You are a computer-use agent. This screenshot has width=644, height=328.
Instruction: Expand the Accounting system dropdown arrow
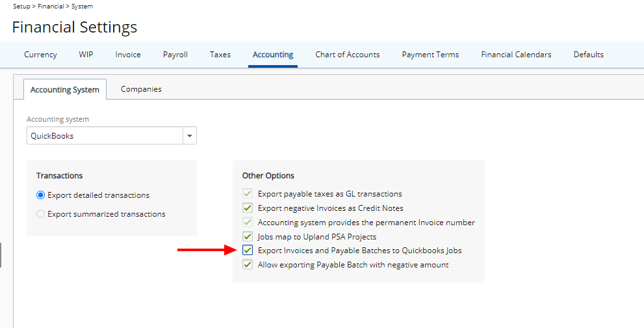coord(190,136)
